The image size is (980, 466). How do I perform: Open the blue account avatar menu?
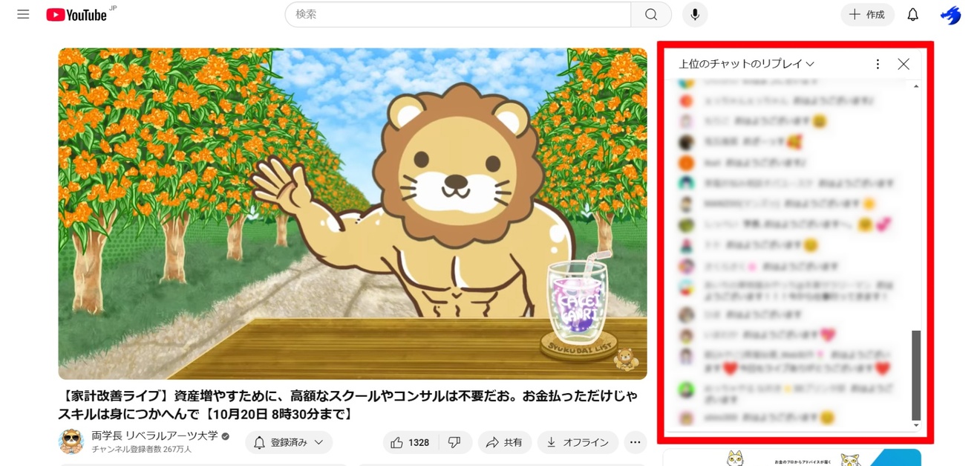click(951, 14)
